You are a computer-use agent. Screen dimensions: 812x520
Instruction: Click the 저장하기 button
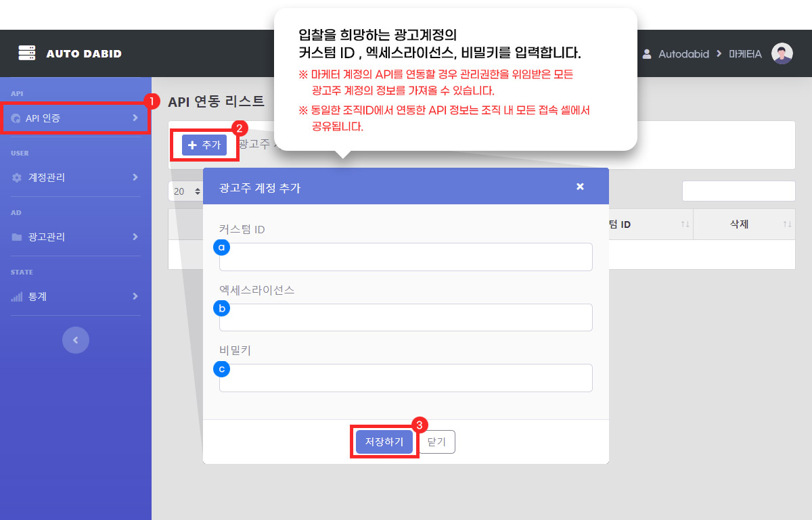pos(384,442)
